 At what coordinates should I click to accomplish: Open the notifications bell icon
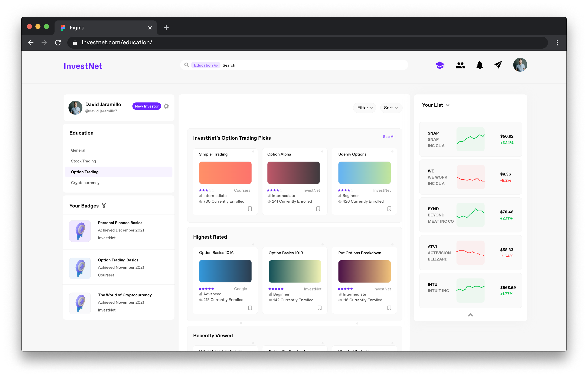coord(479,65)
